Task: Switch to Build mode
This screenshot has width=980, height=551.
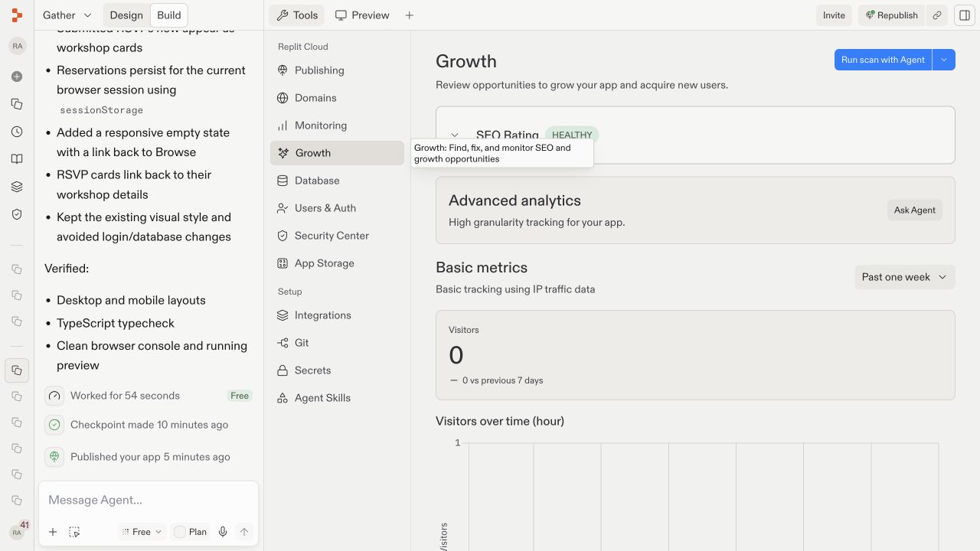Action: 169,15
